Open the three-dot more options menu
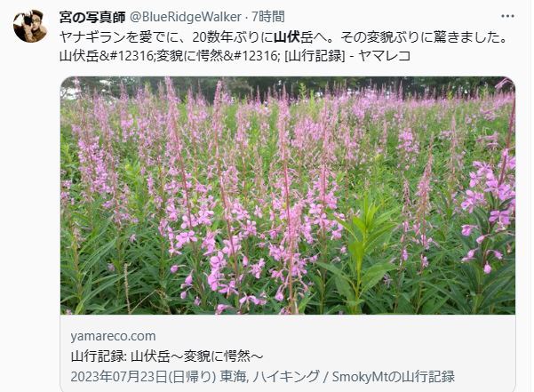534x392 pixels. point(507,16)
